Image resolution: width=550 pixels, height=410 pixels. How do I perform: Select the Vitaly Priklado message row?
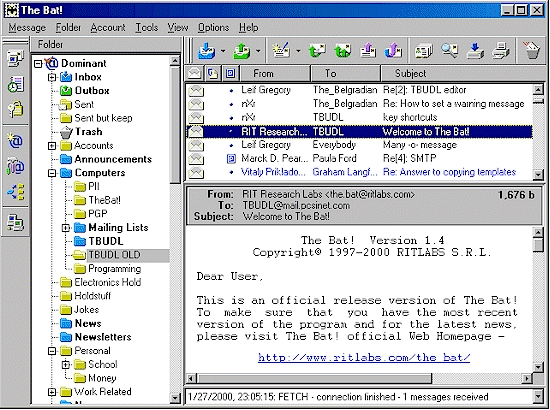(359, 172)
